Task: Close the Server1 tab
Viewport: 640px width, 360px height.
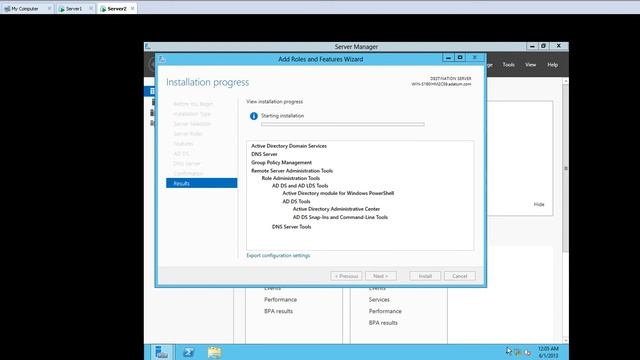Action: click(x=91, y=9)
